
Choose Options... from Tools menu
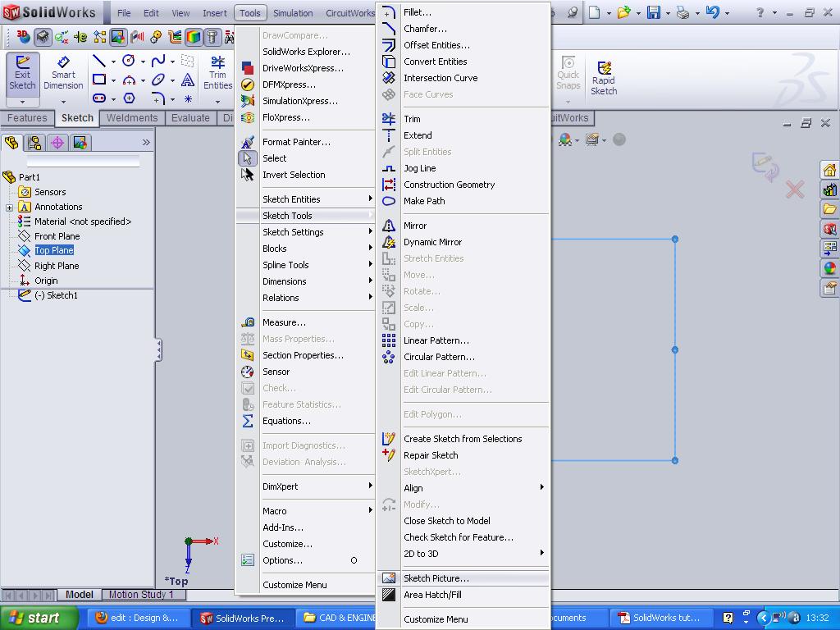[305, 560]
